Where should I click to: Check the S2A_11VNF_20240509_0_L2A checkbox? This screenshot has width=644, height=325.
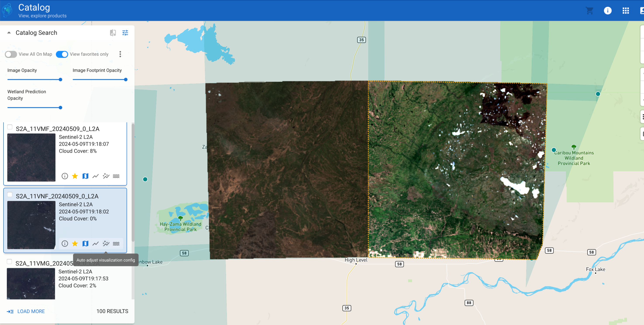[x=10, y=194]
